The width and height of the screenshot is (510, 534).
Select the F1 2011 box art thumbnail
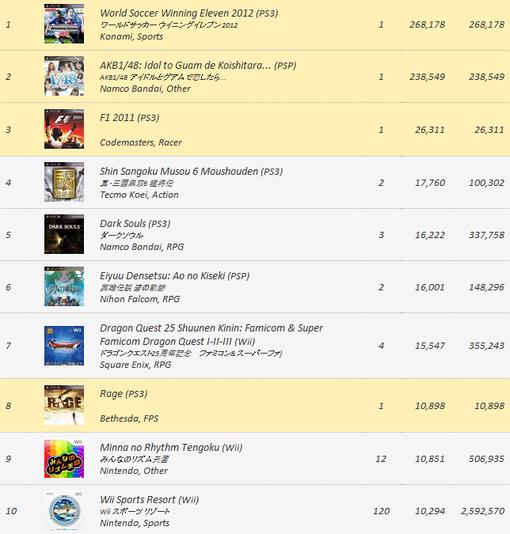[x=64, y=129]
